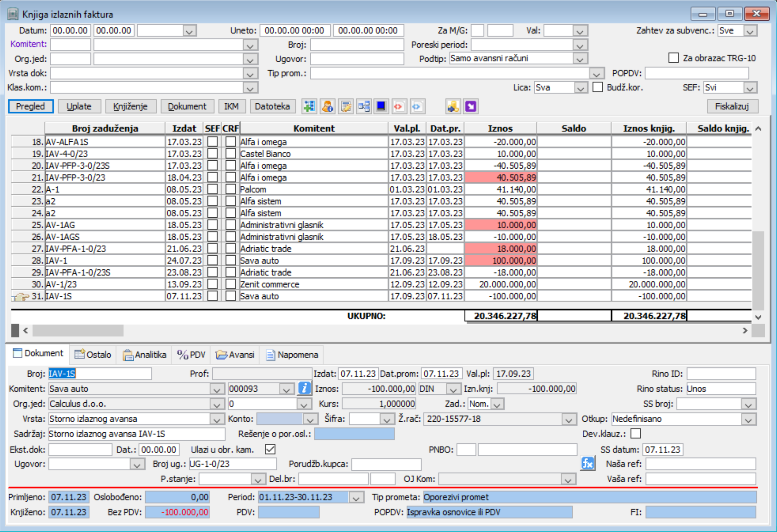Open the Podtip dropdown
This screenshot has height=532, width=777.
tap(580, 59)
